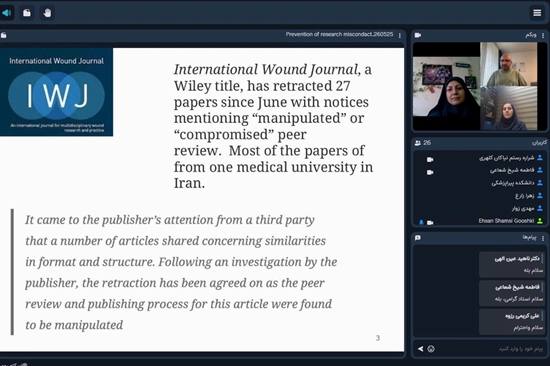This screenshot has height=366, width=550.
Task: Select the کاربران users panel title
Action: (539, 143)
